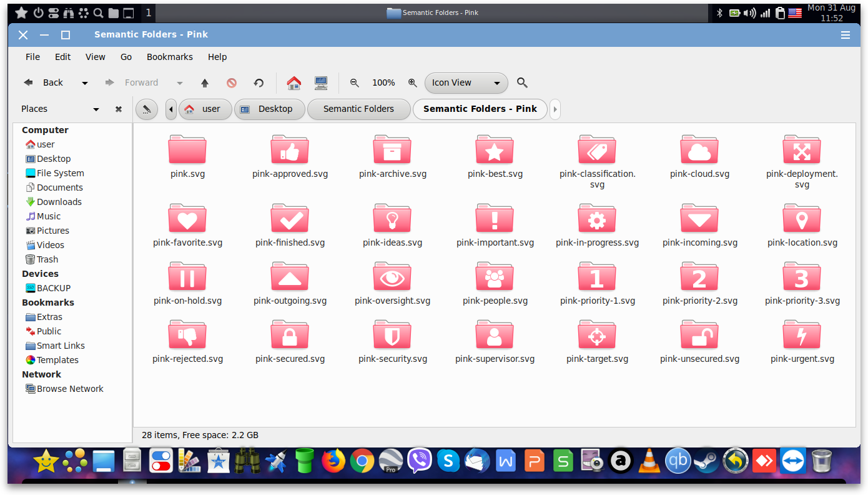The image size is (868, 495).
Task: Open the Trash can in the dock
Action: point(822,461)
